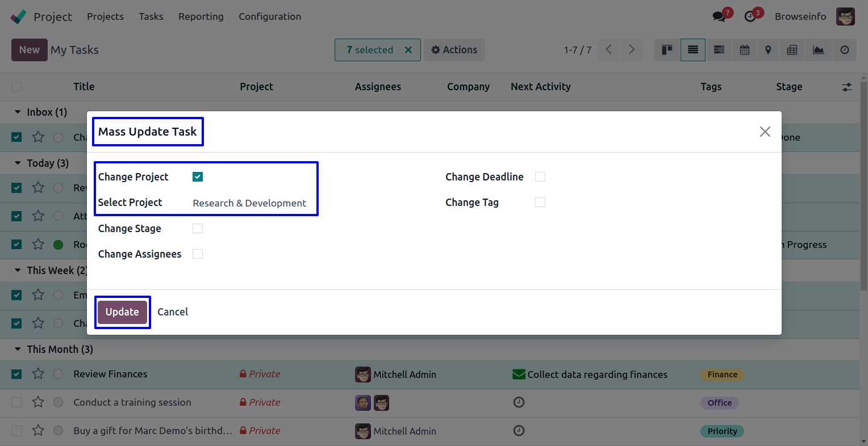Open the pivot table view icon
Viewport: 868px width, 446px height.
click(x=792, y=50)
